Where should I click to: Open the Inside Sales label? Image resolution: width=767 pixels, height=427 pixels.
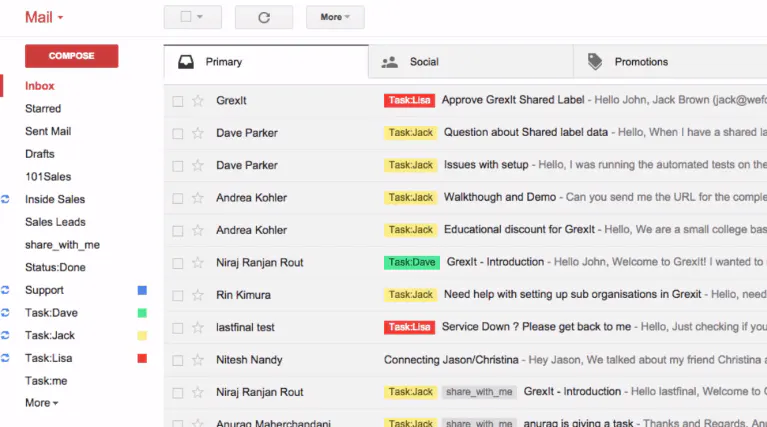55,199
